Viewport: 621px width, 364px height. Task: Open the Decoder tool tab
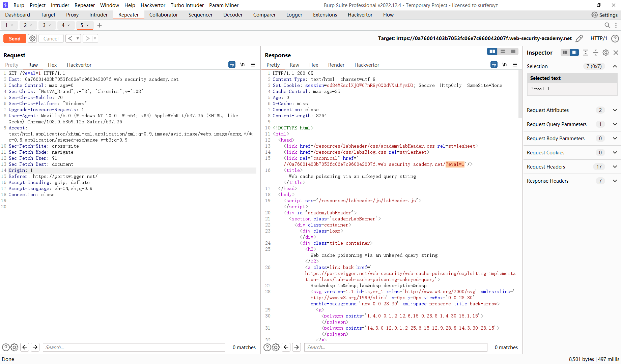click(x=233, y=15)
